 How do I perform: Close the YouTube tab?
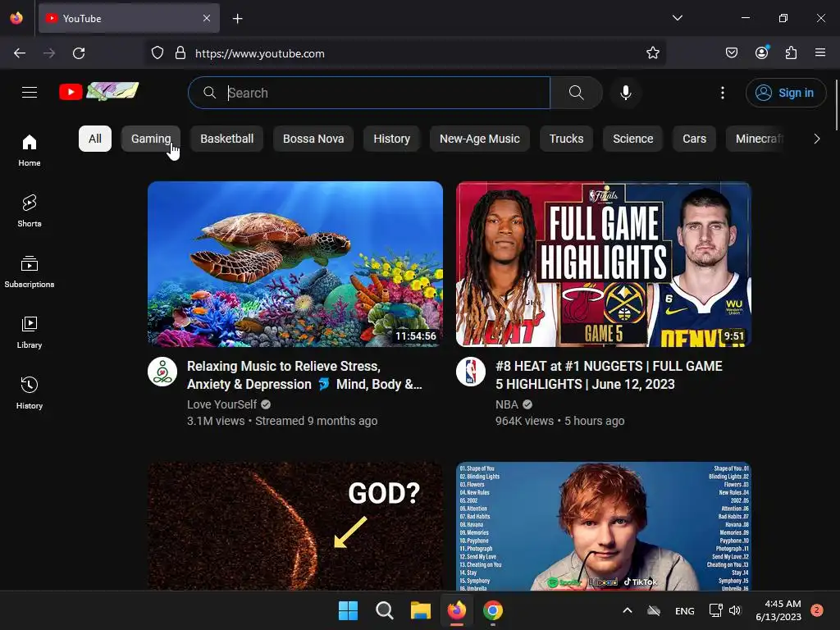point(207,18)
